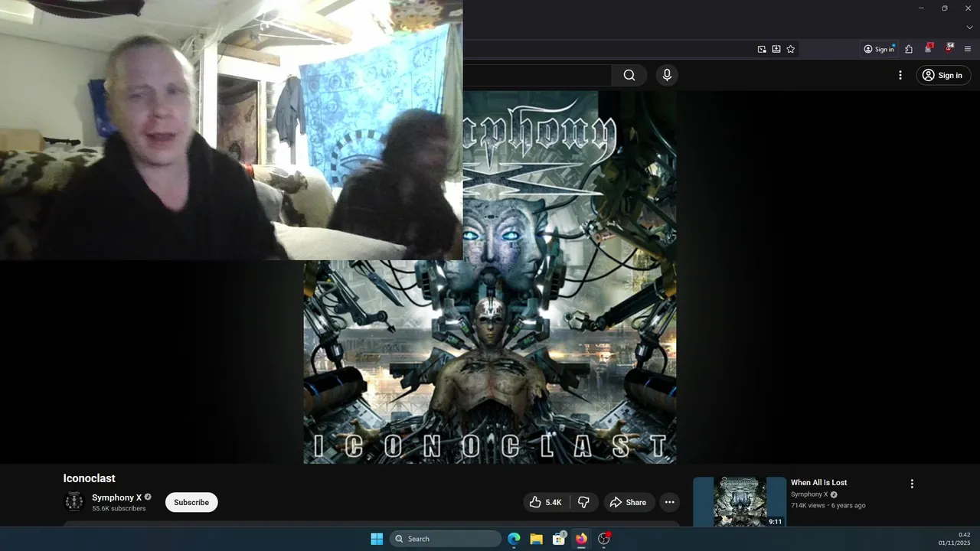Image resolution: width=980 pixels, height=551 pixels.
Task: Click the Iconoclast album art video player
Action: click(x=490, y=277)
